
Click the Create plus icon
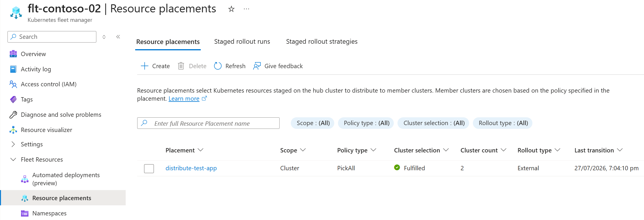[145, 66]
